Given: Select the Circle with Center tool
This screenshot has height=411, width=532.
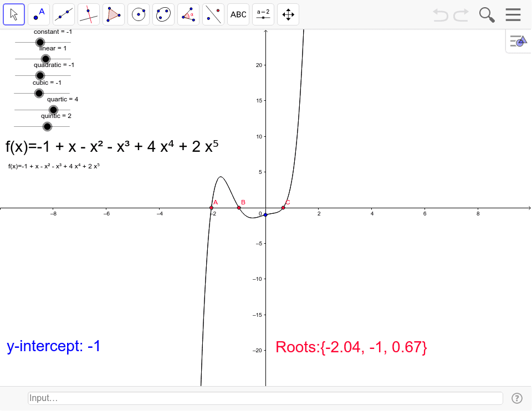Looking at the screenshot, I should pyautogui.click(x=139, y=14).
